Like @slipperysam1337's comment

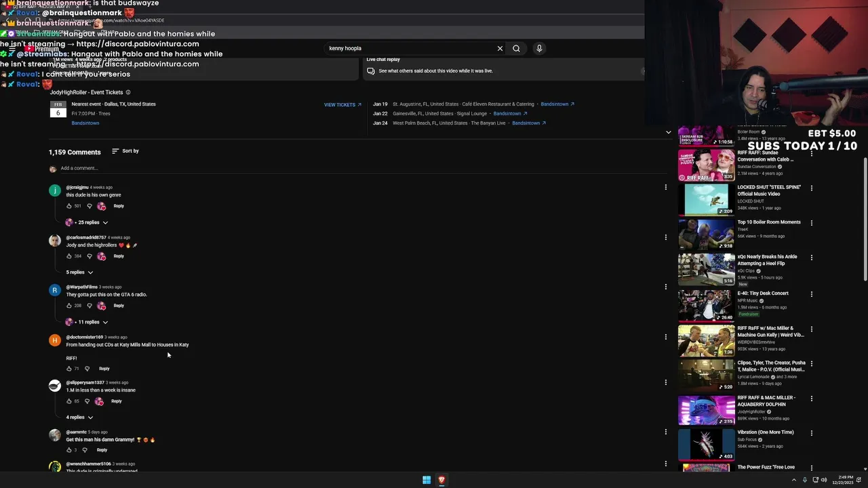(x=69, y=401)
